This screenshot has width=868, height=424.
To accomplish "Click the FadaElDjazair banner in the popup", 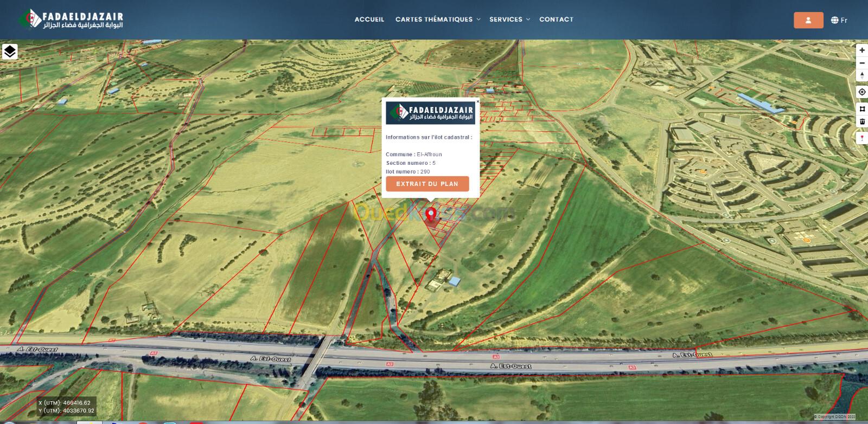I will (x=430, y=113).
